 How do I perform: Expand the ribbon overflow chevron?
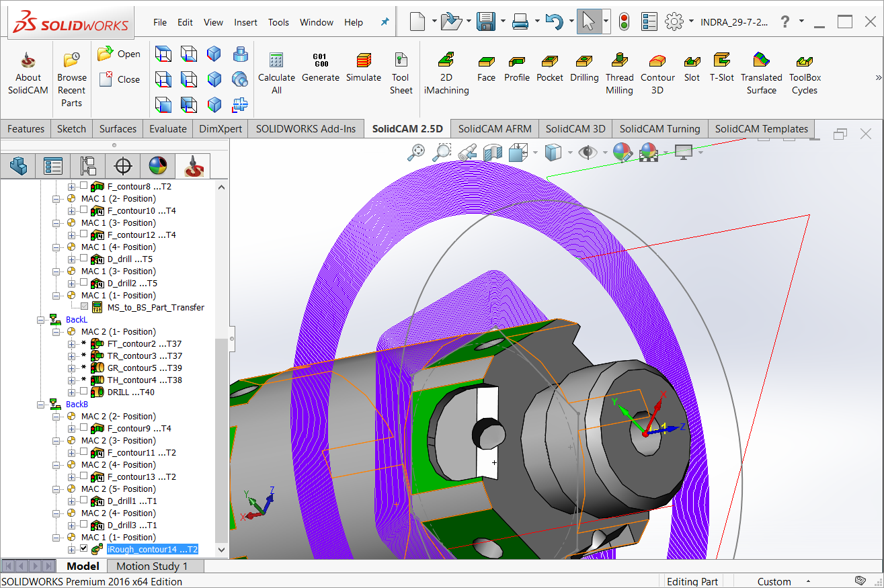[x=878, y=77]
